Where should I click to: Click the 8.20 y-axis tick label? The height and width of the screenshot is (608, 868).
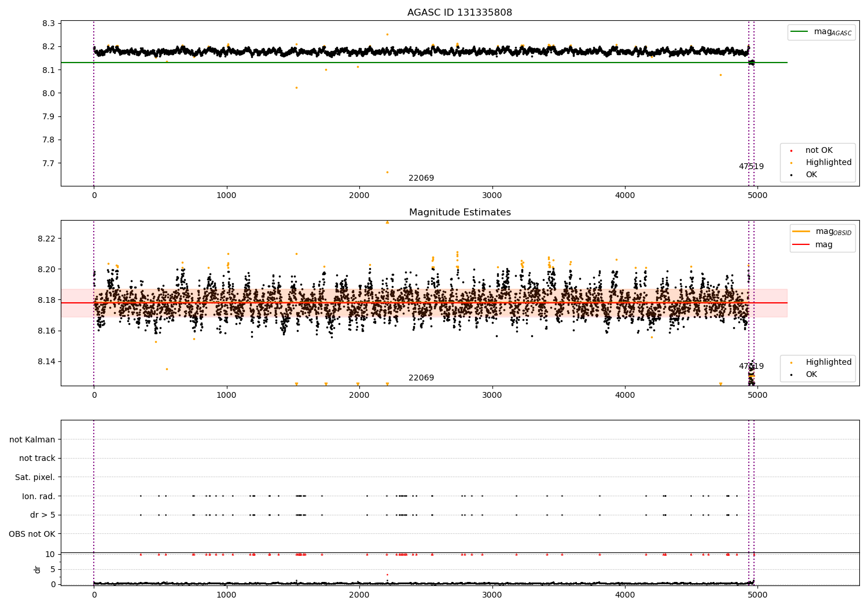pos(47,269)
